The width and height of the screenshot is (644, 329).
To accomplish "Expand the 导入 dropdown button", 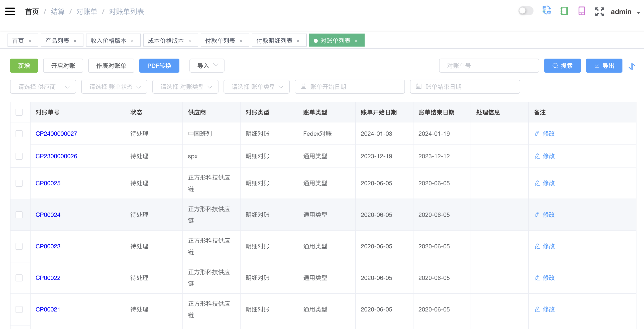I will click(x=207, y=66).
